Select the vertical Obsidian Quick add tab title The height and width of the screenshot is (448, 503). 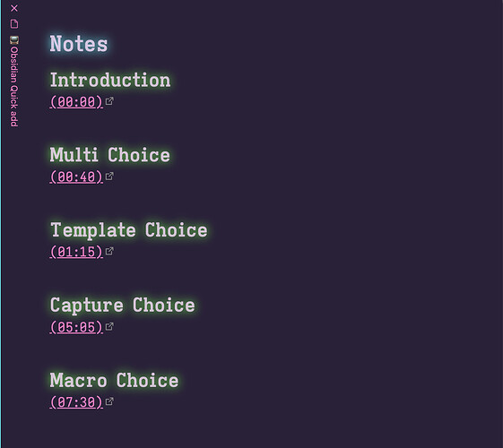click(x=14, y=87)
